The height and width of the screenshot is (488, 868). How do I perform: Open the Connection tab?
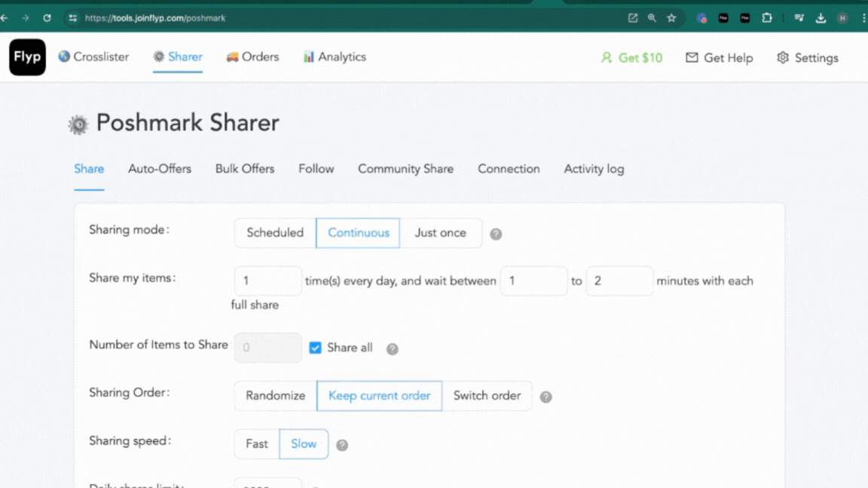click(x=509, y=169)
